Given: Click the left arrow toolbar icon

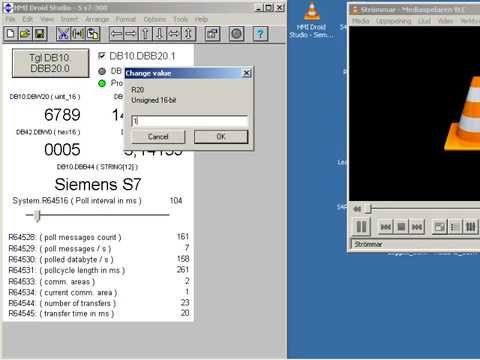Looking at the screenshot, I should (x=116, y=34).
